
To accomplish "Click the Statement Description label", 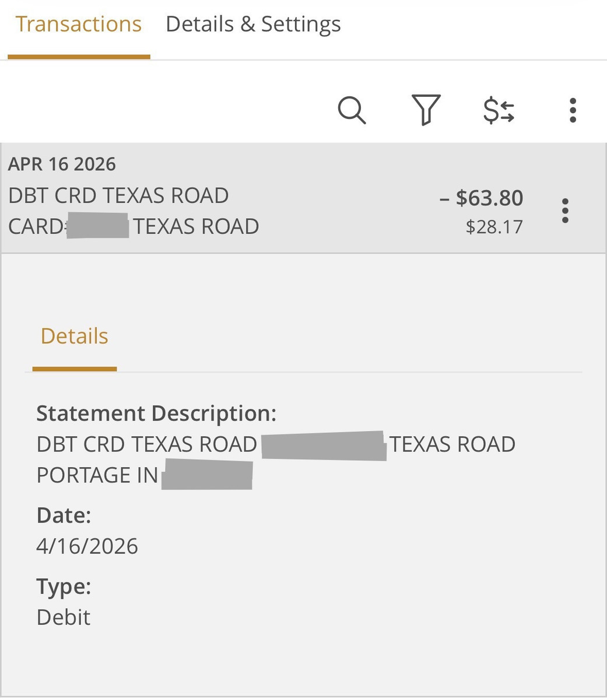I will click(x=156, y=414).
